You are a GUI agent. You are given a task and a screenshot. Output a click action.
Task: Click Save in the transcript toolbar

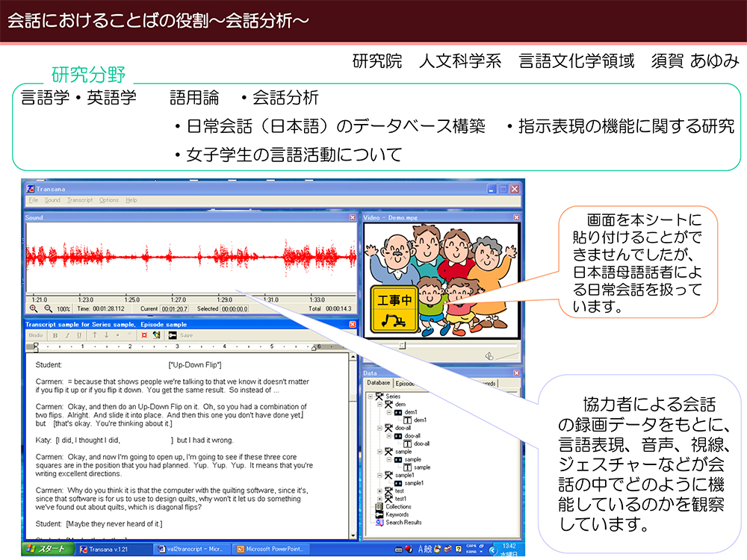coord(187,335)
